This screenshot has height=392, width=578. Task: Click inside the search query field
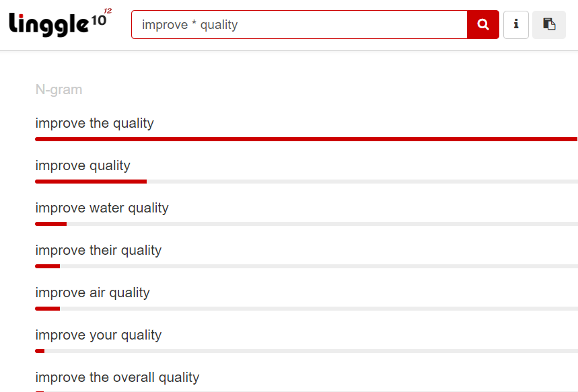[x=299, y=25]
